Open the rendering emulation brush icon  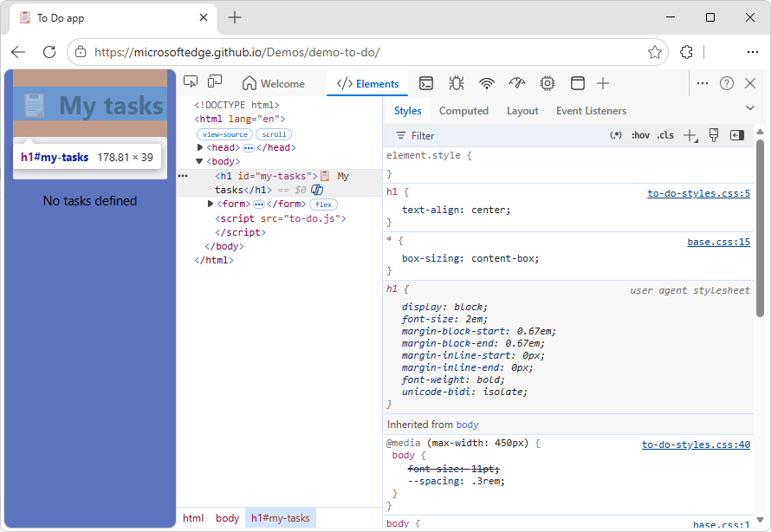point(714,135)
